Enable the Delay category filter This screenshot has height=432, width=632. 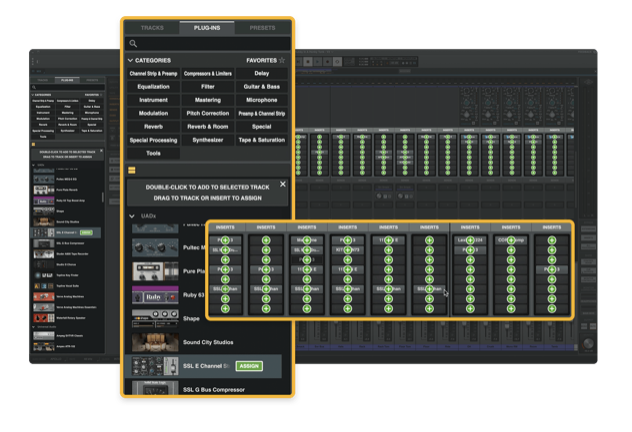pyautogui.click(x=262, y=73)
